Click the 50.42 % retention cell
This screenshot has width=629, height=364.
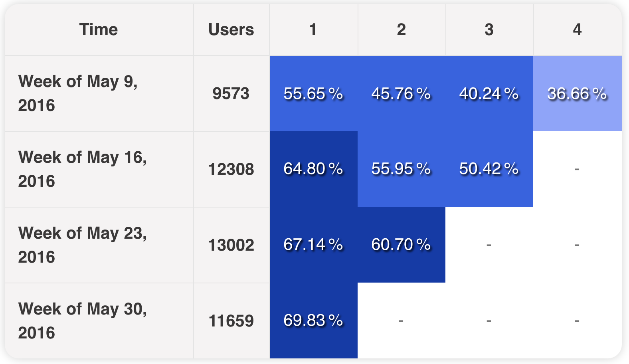(489, 169)
